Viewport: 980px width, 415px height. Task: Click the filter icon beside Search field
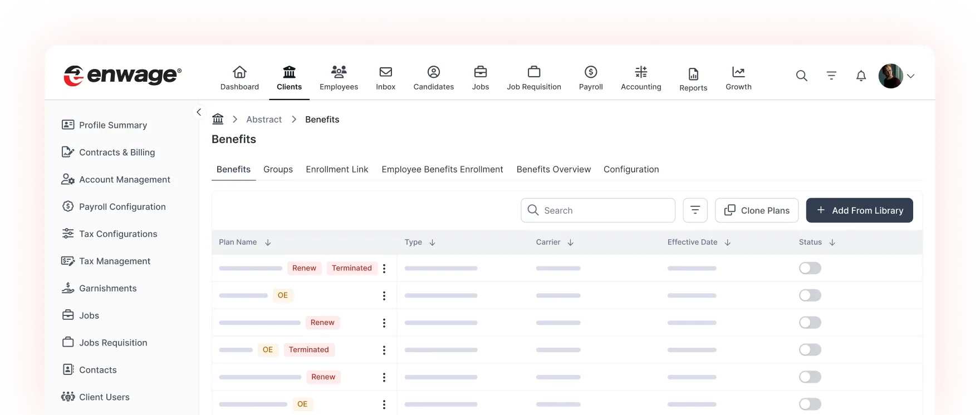pos(695,210)
